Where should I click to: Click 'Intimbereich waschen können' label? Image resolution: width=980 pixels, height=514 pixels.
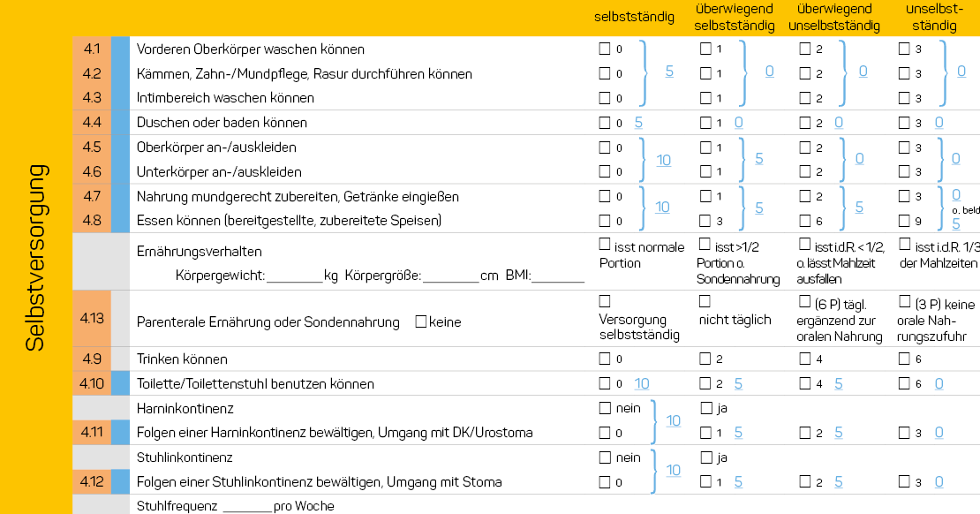click(x=226, y=98)
